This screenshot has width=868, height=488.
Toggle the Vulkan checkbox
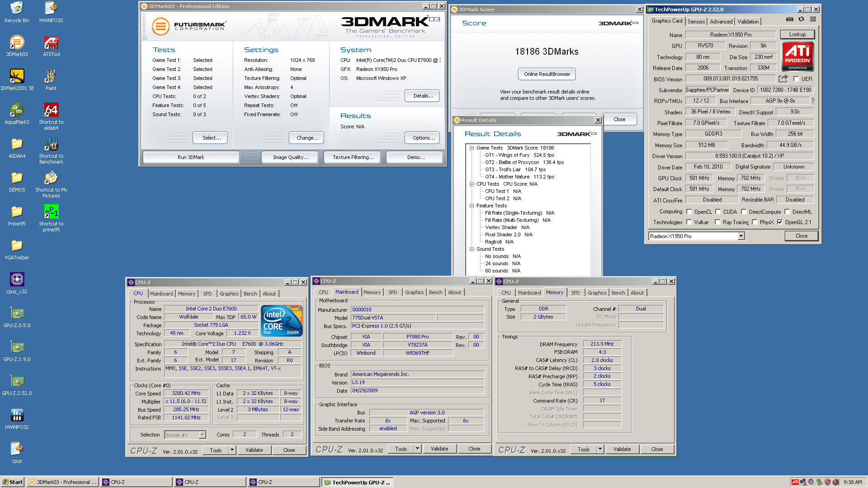click(x=689, y=222)
